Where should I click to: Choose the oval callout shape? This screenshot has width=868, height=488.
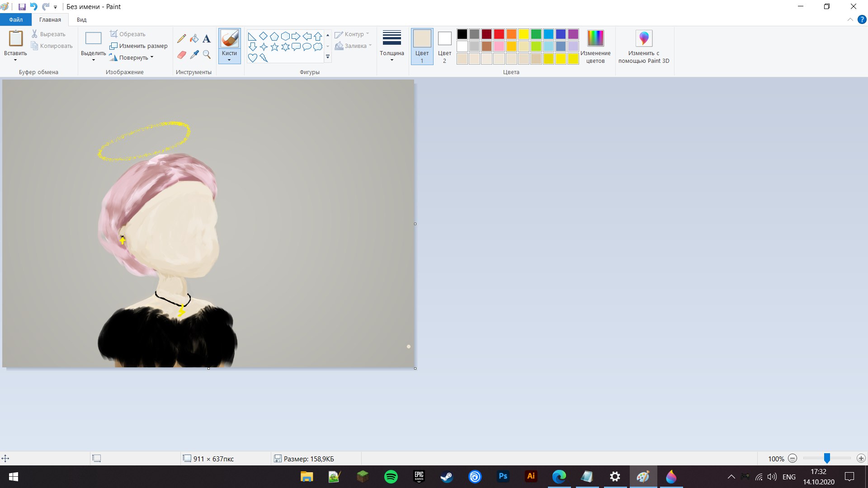pos(307,47)
